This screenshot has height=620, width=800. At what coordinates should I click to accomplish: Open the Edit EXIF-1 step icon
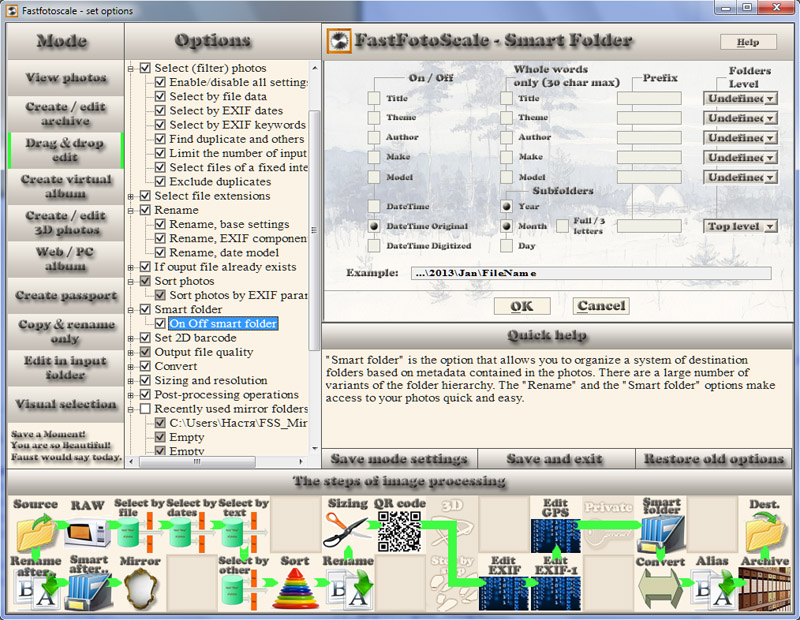pyautogui.click(x=555, y=593)
